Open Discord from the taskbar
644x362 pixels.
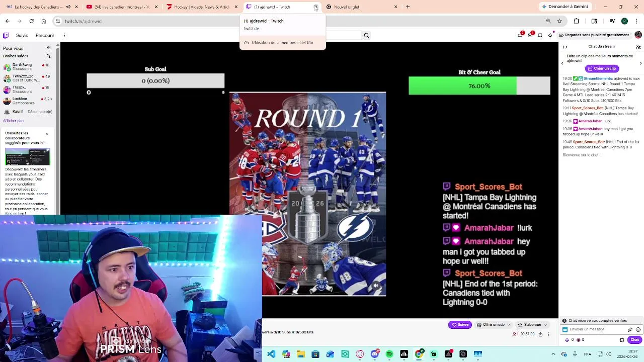(375, 354)
